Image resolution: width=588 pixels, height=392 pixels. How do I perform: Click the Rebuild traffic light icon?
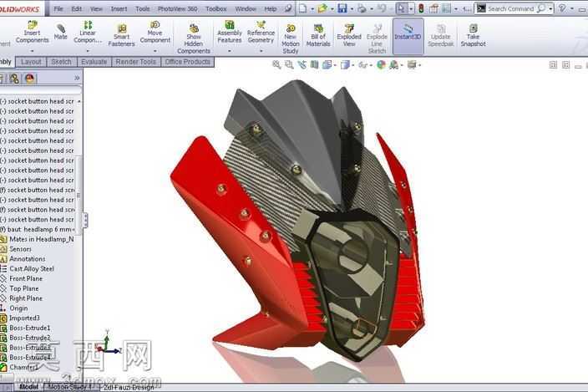point(421,8)
